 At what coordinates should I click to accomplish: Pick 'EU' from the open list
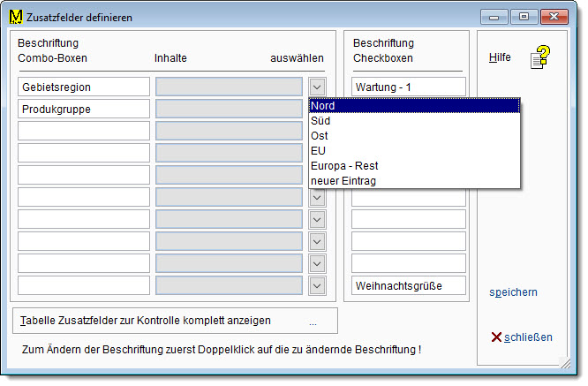(413, 151)
